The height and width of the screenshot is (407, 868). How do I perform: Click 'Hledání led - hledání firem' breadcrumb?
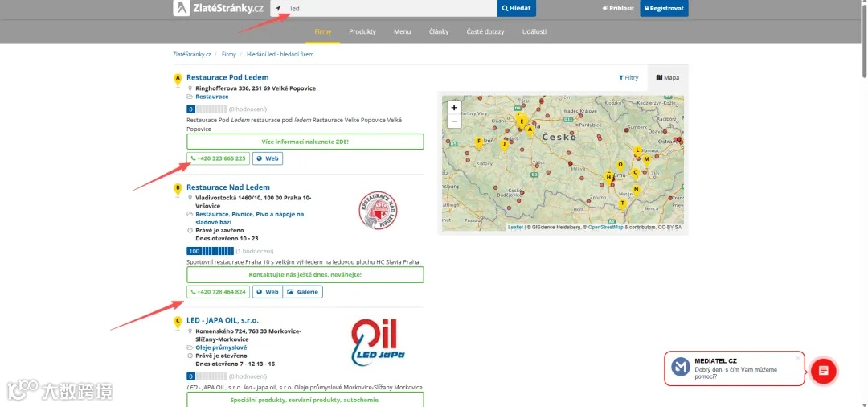(280, 54)
